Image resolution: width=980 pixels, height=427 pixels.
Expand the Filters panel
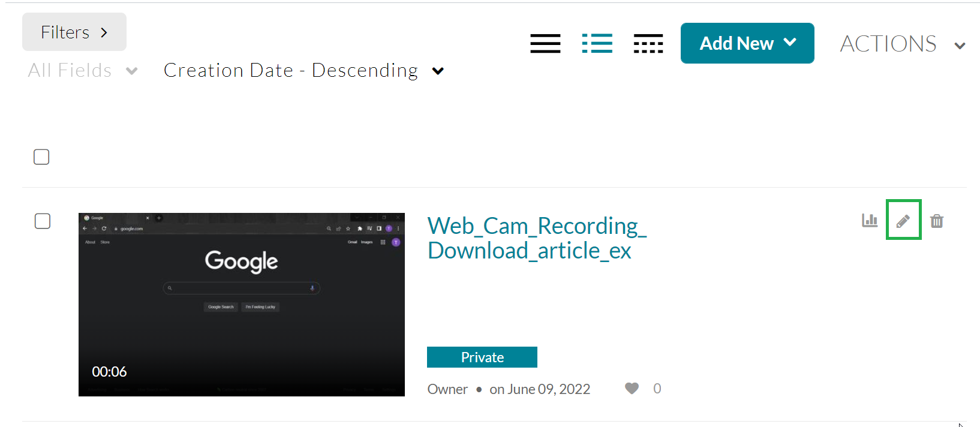(x=74, y=32)
